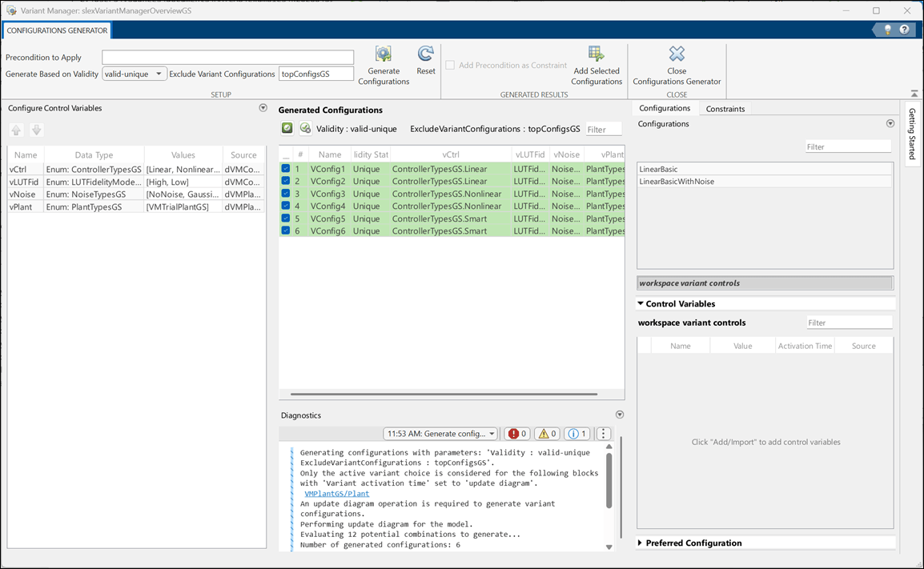Click the lightbulb tips icon
This screenshot has height=569, width=924.
[887, 30]
